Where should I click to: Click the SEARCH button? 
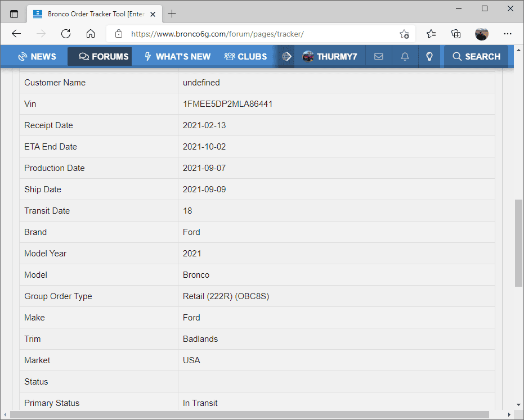click(476, 56)
